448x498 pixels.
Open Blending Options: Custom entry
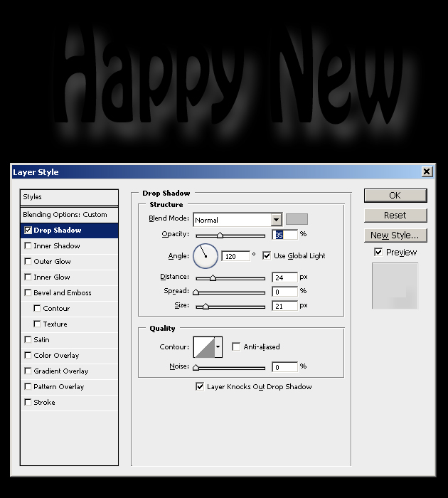tap(69, 215)
